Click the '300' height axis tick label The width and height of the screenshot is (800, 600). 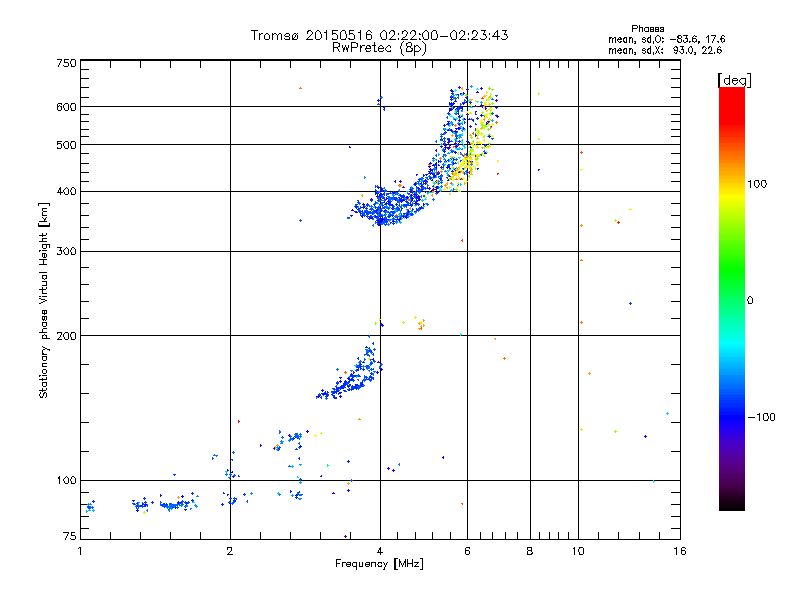tap(66, 251)
